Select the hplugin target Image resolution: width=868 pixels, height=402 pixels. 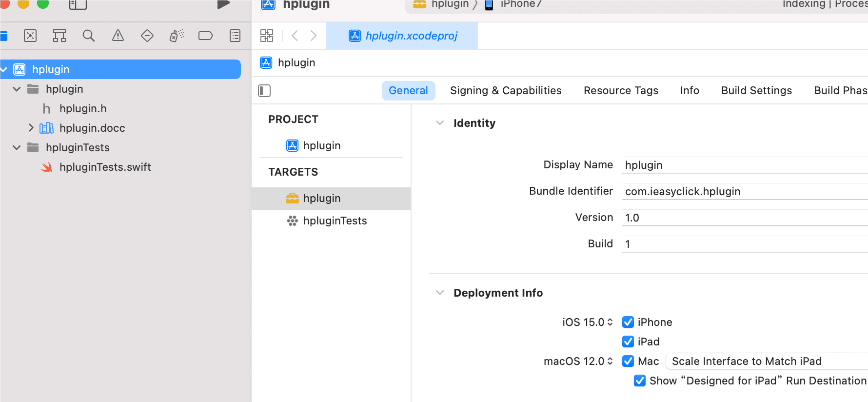click(331, 198)
